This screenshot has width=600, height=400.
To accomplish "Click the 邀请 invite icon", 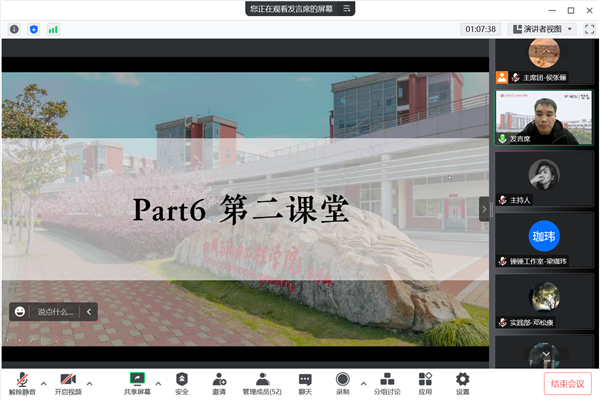I will pos(219,381).
